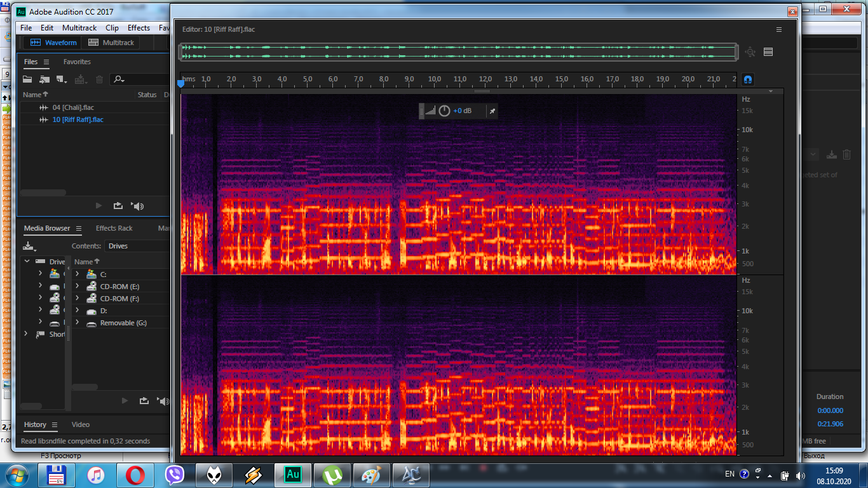Click the channel list icon beside the overview
Screen dimensions: 868x488
[768, 52]
